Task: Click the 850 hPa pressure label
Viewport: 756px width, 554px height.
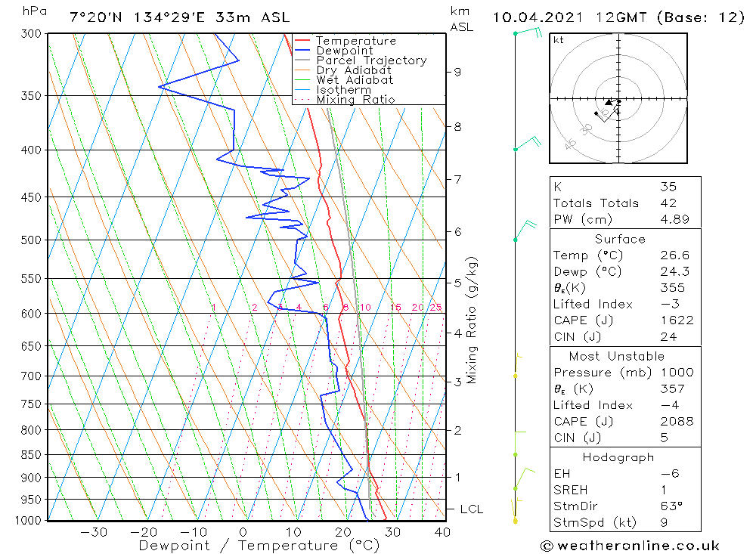Action: (x=31, y=455)
